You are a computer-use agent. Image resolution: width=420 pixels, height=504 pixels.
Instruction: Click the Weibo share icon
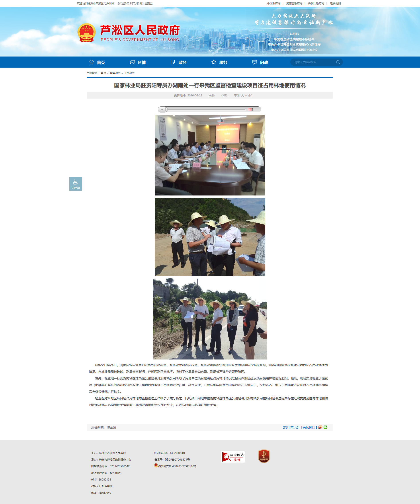pos(320,428)
